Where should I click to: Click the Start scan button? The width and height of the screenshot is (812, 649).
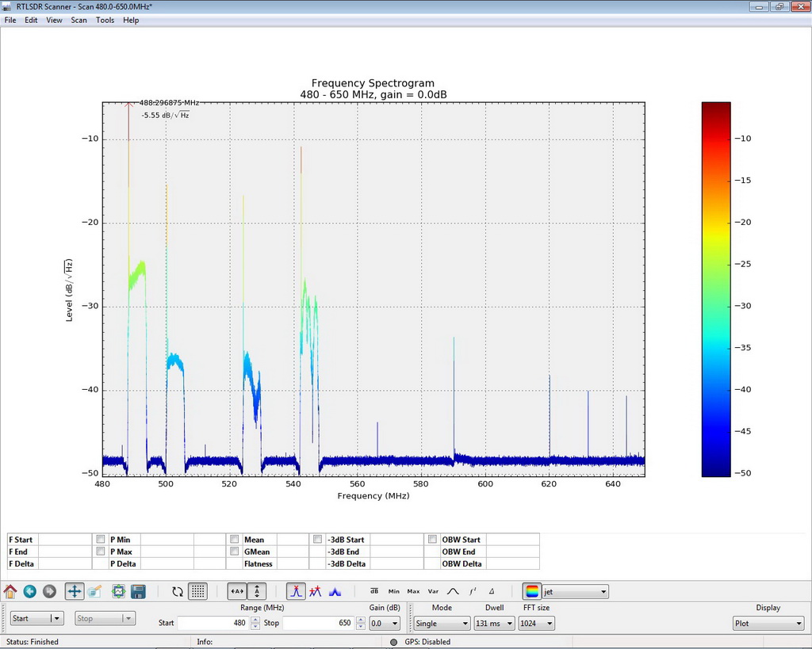pyautogui.click(x=29, y=619)
